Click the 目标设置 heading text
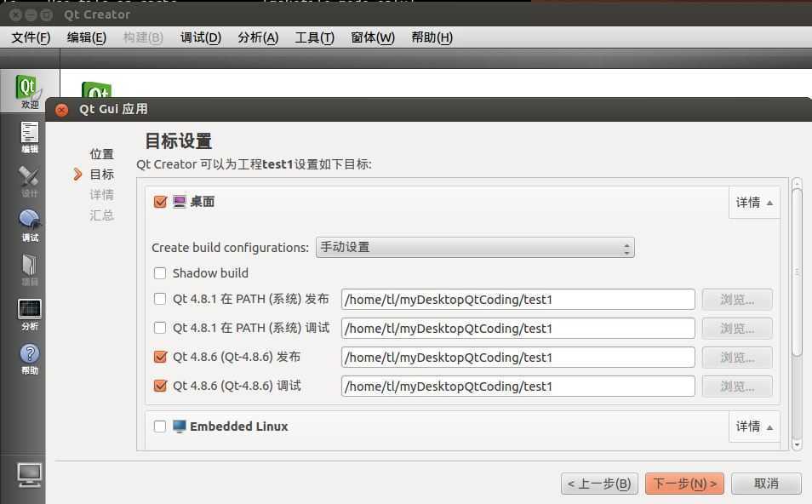Image resolution: width=812 pixels, height=504 pixels. pos(178,140)
